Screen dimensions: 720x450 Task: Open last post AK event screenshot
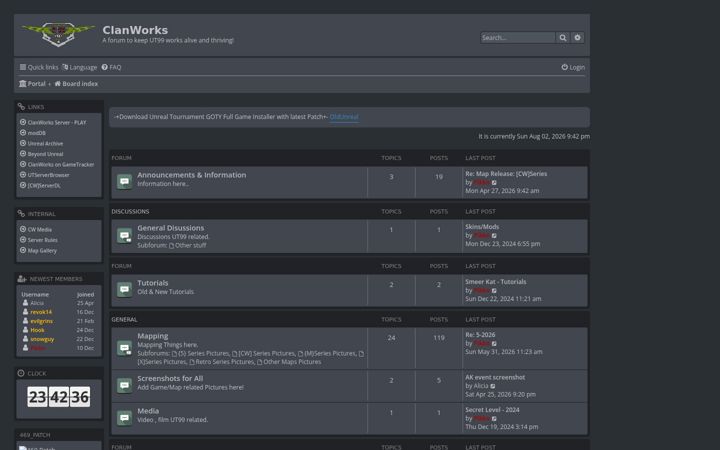(495, 377)
